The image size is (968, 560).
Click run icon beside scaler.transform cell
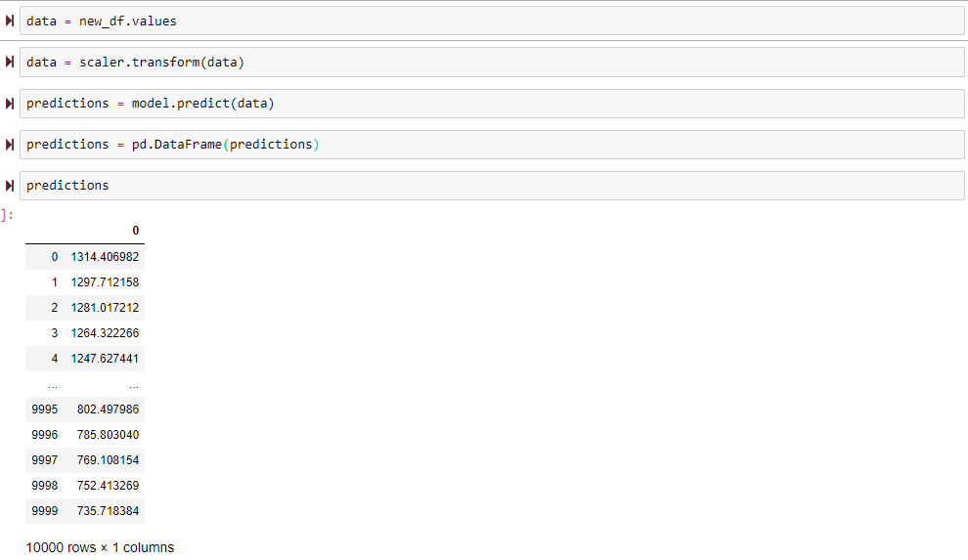pyautogui.click(x=10, y=63)
